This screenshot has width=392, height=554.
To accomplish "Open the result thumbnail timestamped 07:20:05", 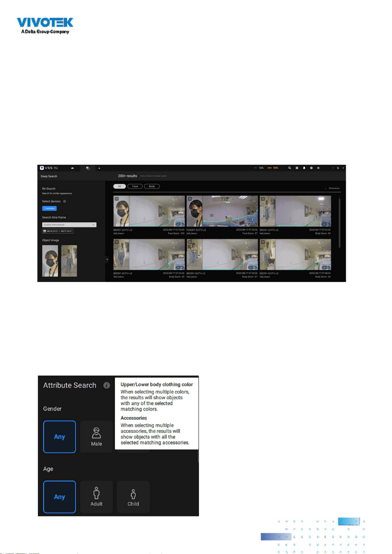I will click(x=149, y=211).
